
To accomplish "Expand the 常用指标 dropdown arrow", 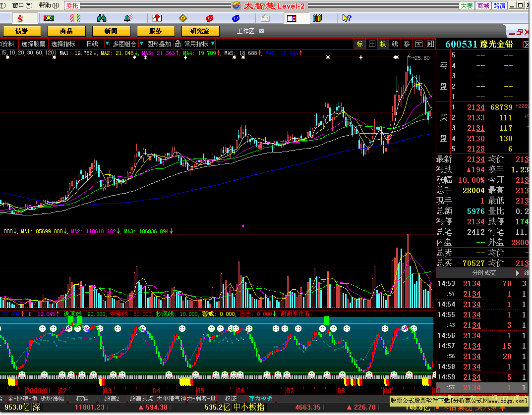I will tap(213, 44).
